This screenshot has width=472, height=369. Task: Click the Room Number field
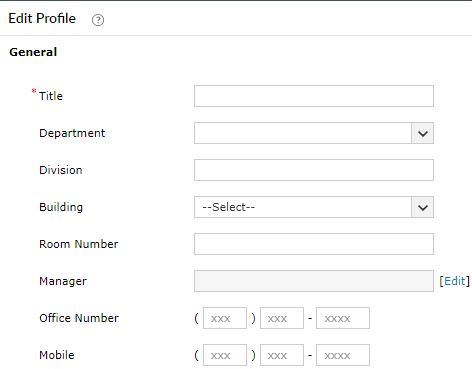(314, 244)
